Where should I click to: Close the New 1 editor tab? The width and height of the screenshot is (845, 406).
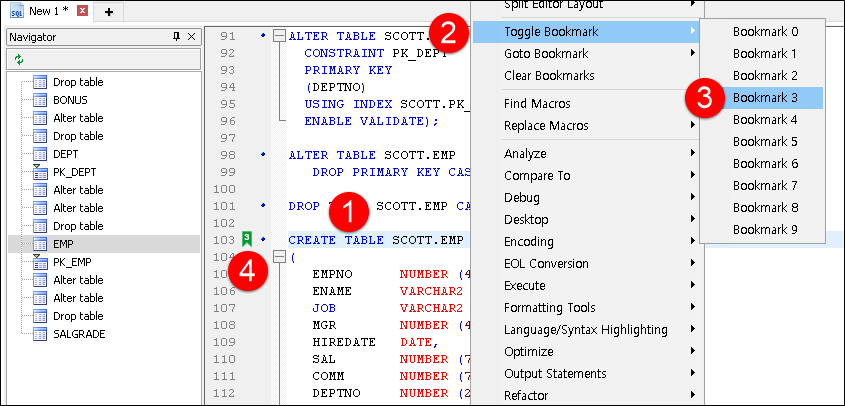tap(82, 11)
